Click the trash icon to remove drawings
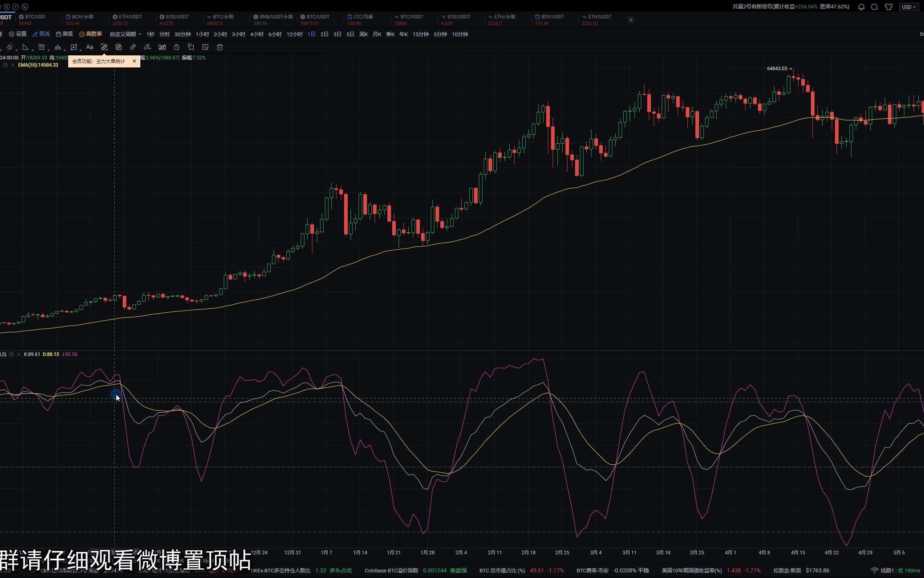Viewport: 924px width, 578px height. [220, 47]
